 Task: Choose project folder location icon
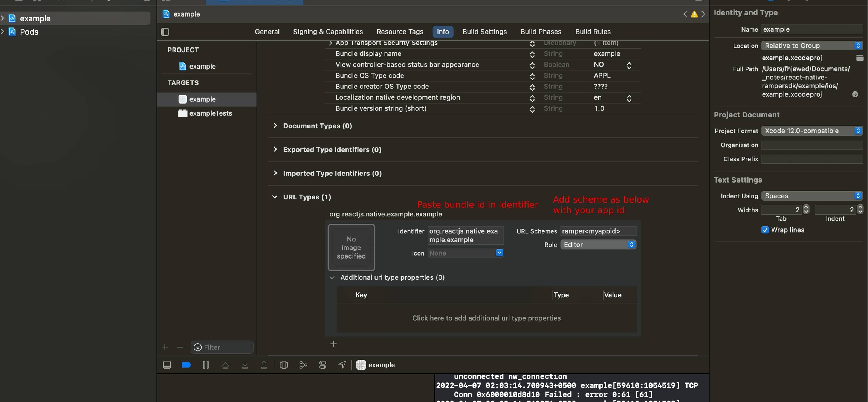pyautogui.click(x=860, y=58)
